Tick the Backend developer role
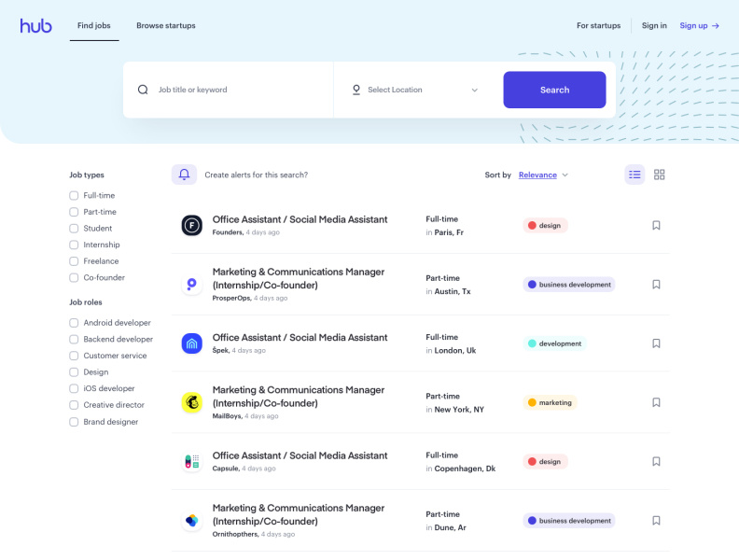 point(74,340)
